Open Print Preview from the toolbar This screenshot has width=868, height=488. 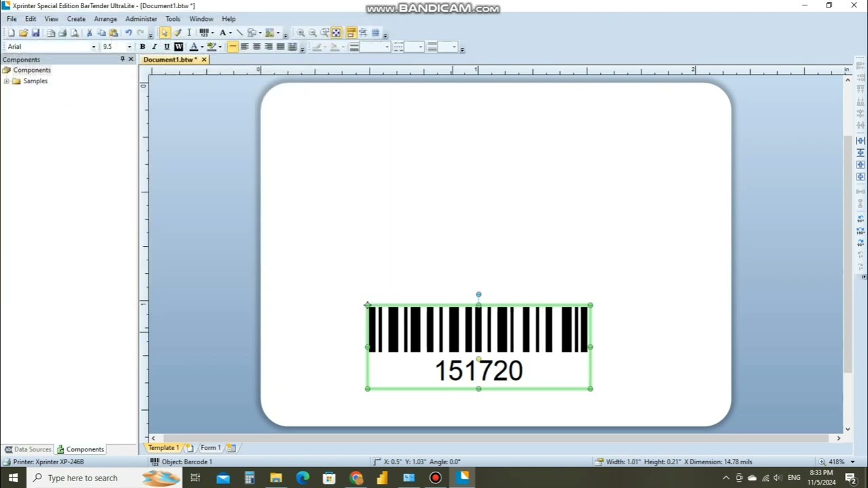(75, 33)
